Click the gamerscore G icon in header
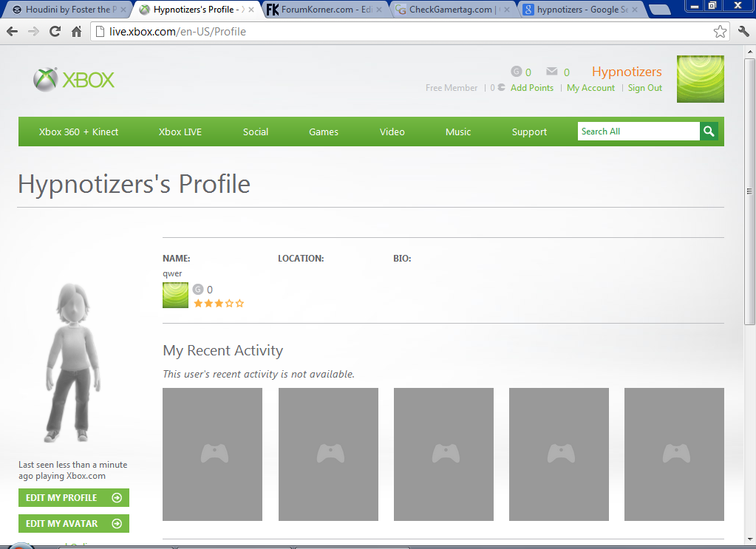The image size is (756, 549). point(517,72)
